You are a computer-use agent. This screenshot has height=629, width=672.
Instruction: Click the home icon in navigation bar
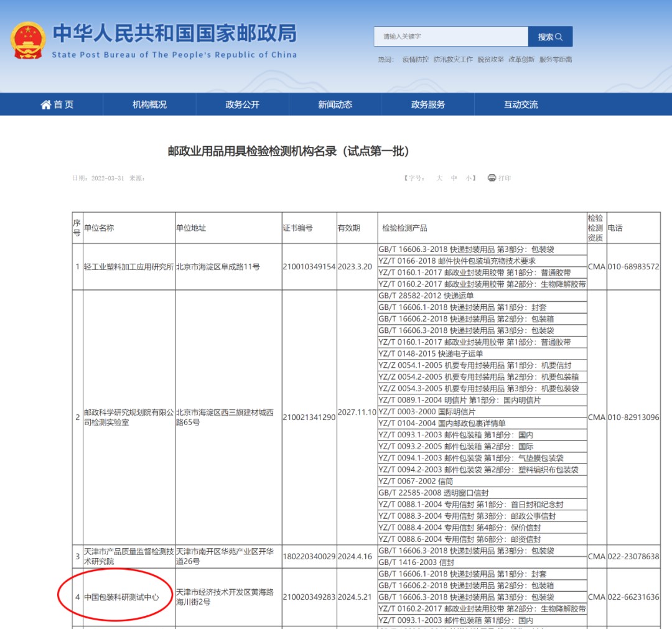pyautogui.click(x=46, y=105)
